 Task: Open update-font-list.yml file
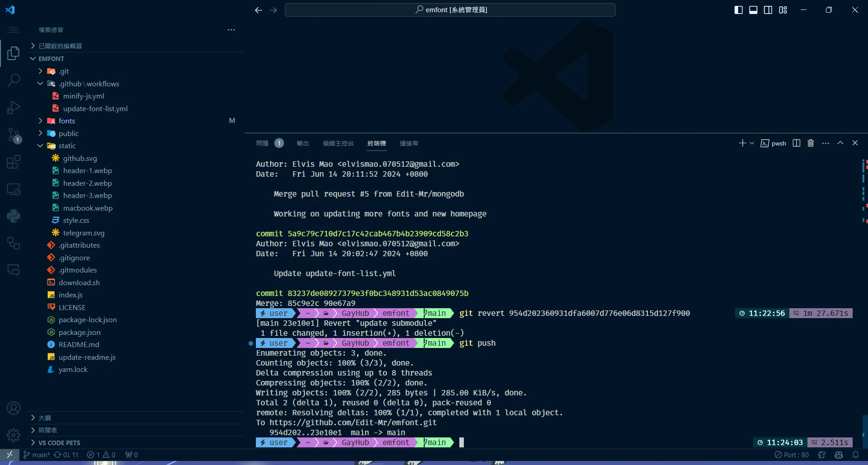136,108
